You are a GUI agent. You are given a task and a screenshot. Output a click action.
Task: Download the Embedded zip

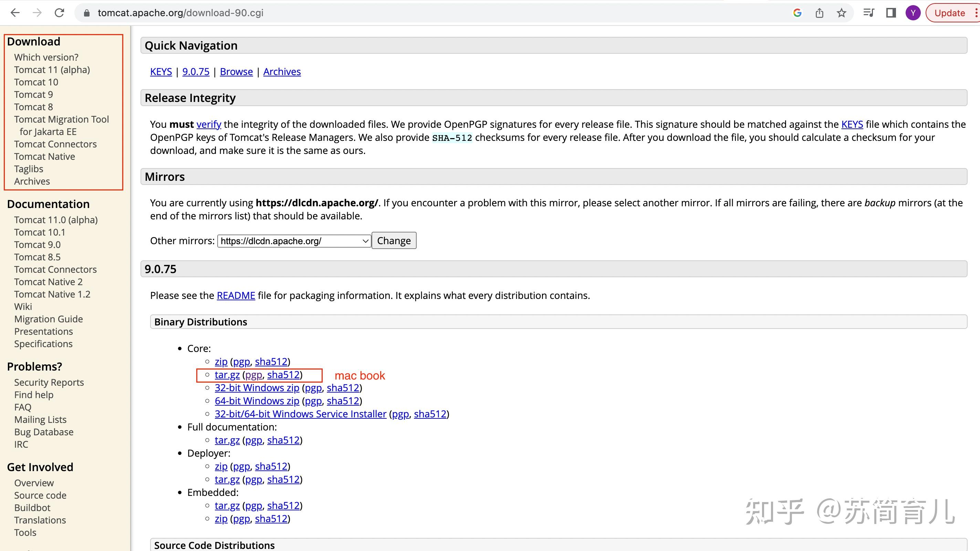click(221, 519)
